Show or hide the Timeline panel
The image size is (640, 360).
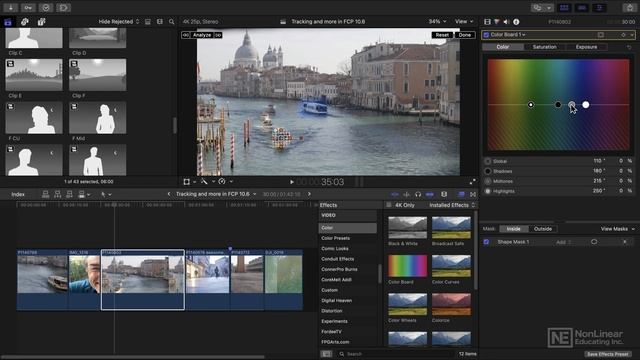(582, 8)
